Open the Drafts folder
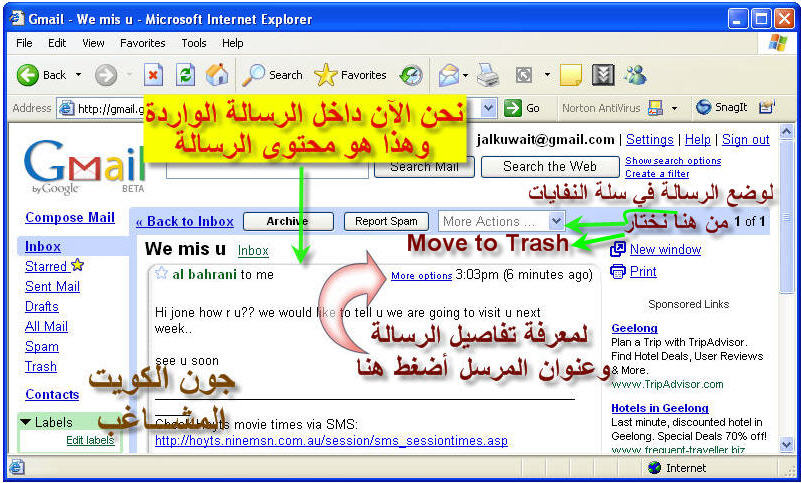 click(42, 306)
